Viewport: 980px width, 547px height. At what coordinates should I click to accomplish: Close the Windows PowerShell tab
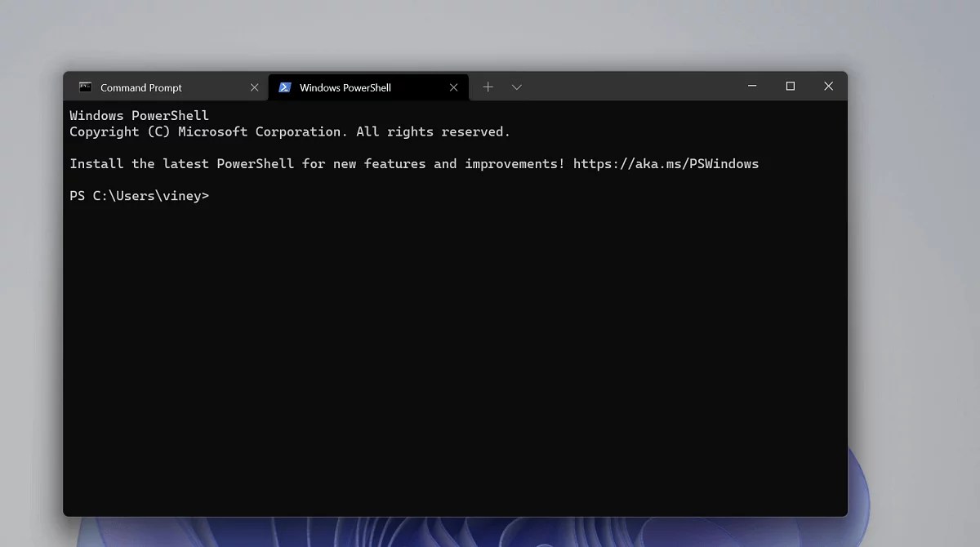[454, 87]
